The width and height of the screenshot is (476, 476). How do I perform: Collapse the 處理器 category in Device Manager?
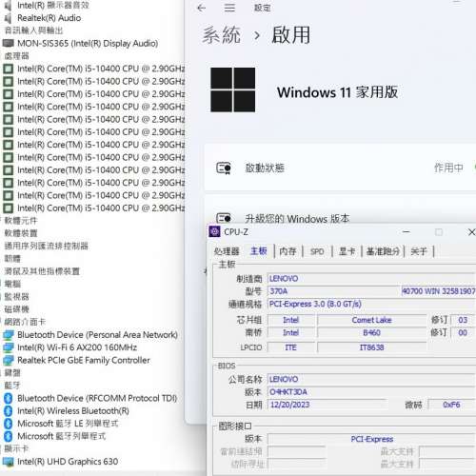point(16,56)
